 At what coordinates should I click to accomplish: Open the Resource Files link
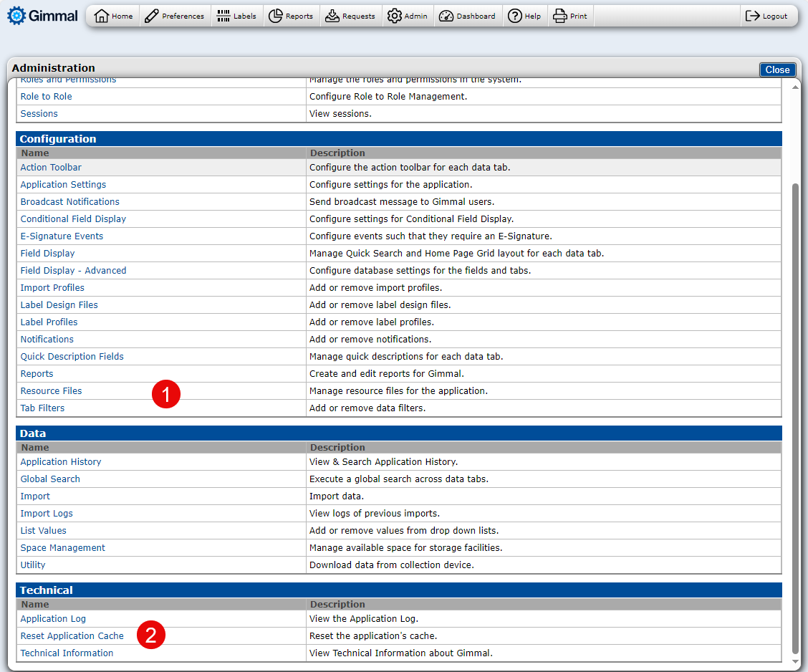(51, 391)
